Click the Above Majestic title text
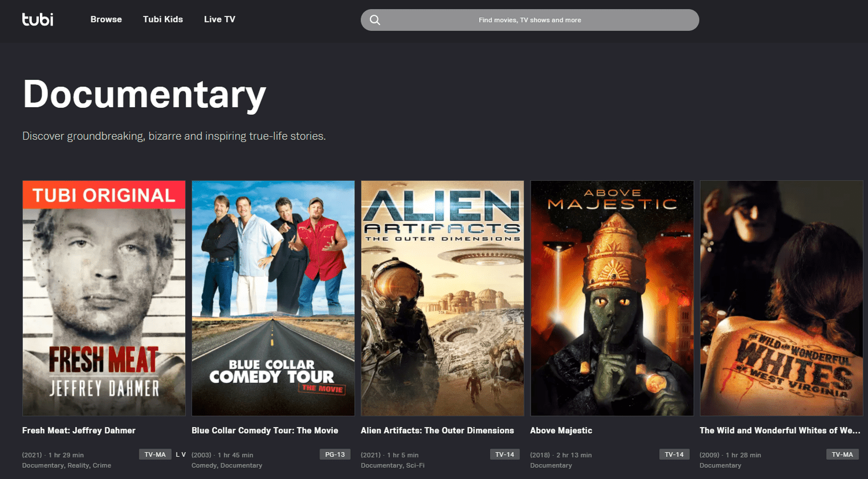The image size is (868, 479). tap(561, 430)
